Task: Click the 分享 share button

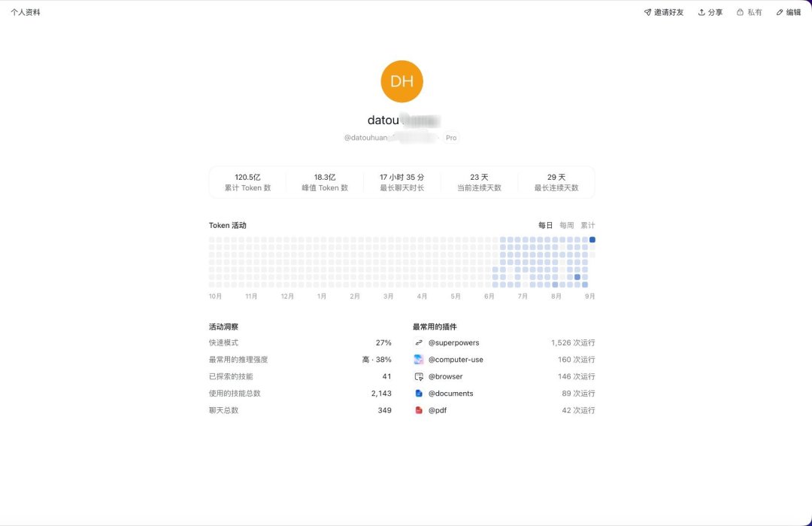Action: tap(710, 13)
